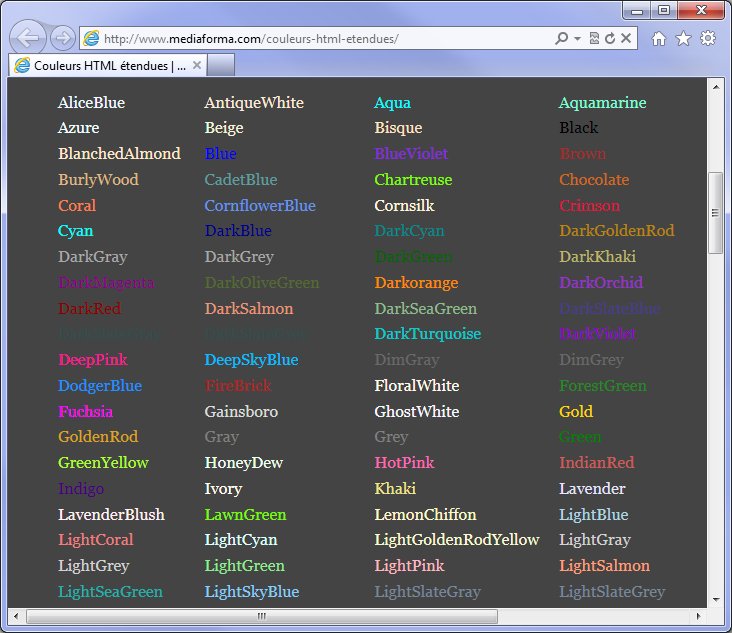Click the vertical scrollbar down arrow

(715, 598)
